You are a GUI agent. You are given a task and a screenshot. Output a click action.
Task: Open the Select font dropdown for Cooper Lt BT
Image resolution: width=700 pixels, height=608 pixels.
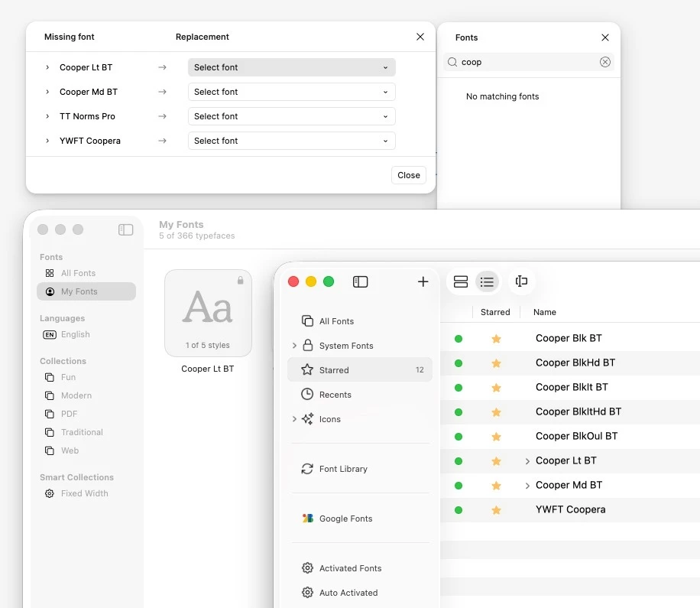291,67
